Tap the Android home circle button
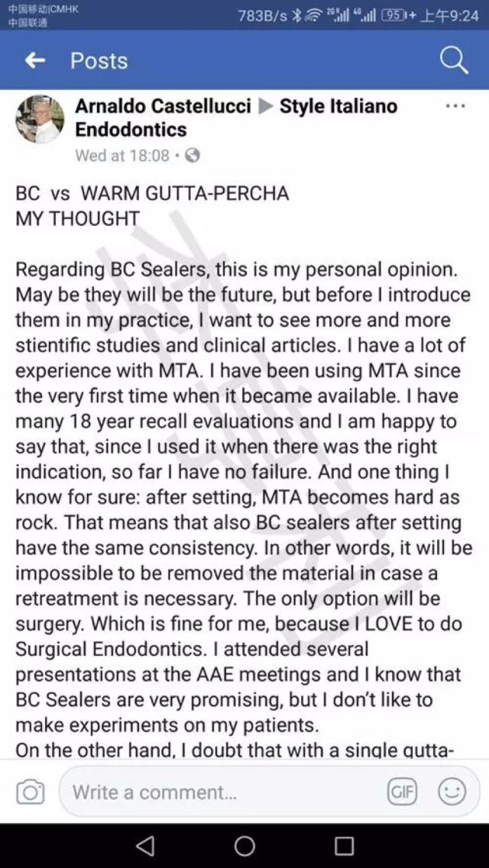 tap(244, 845)
